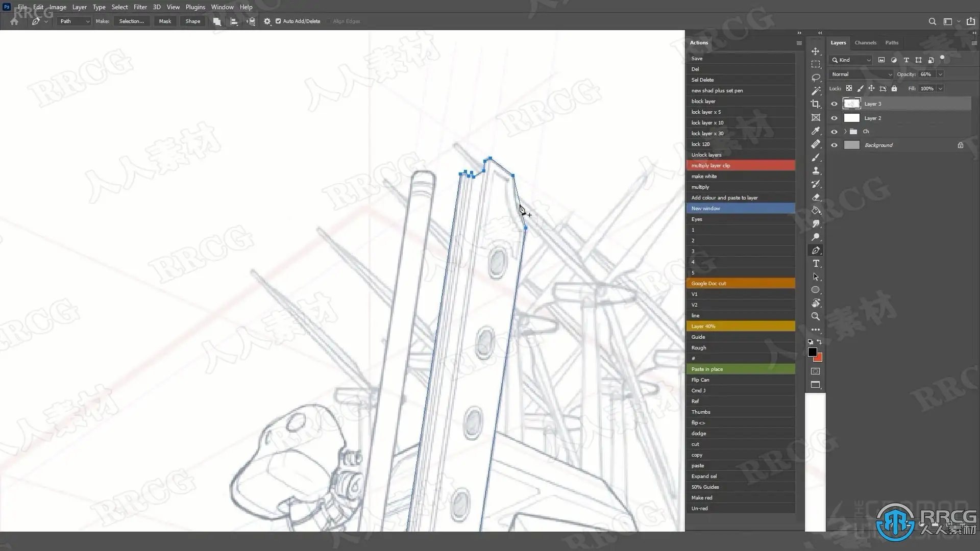This screenshot has height=551, width=980.
Task: Select the Horizontal Type tool
Action: click(816, 263)
